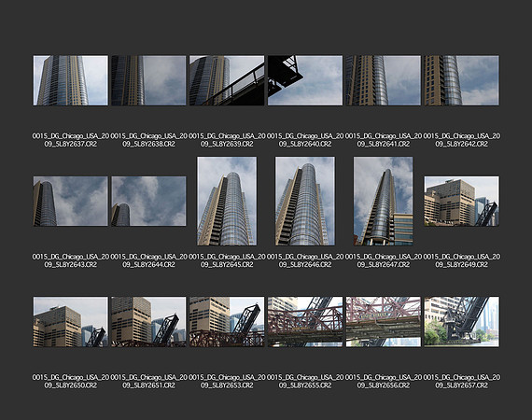This screenshot has height=420, width=532.
Task: Select thumbnail of photo 5L8Y2638.CR2
Action: pyautogui.click(x=148, y=80)
